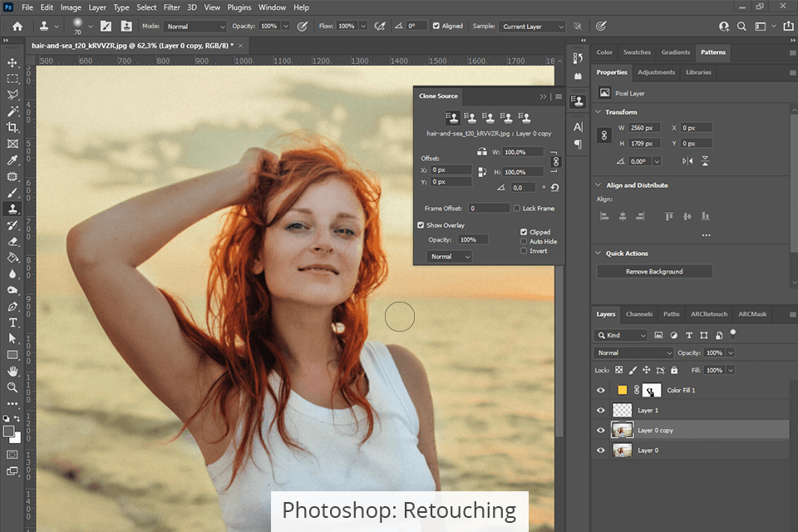This screenshot has width=798, height=532.
Task: Select the Horizontal Type tool
Action: coord(12,323)
